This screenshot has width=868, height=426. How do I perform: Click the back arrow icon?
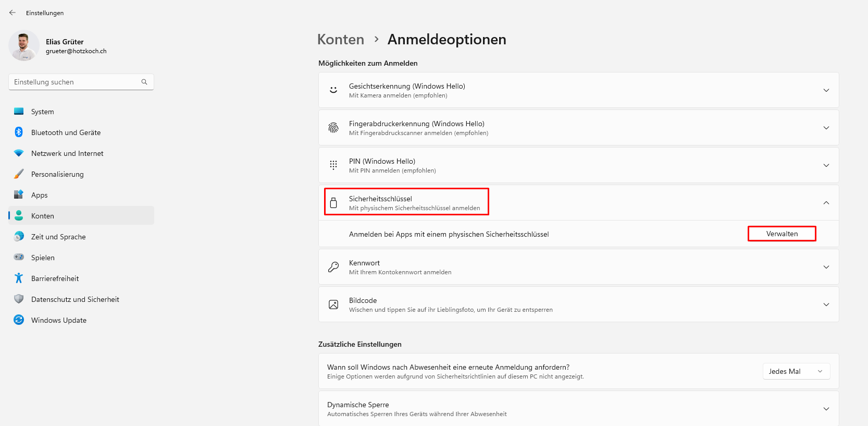point(13,13)
